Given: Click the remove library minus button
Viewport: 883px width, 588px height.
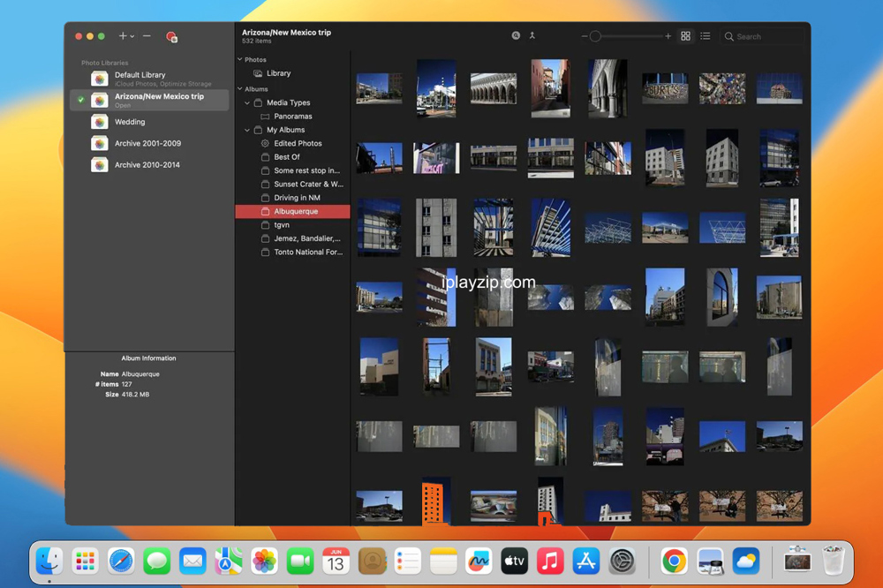Looking at the screenshot, I should pyautogui.click(x=147, y=36).
